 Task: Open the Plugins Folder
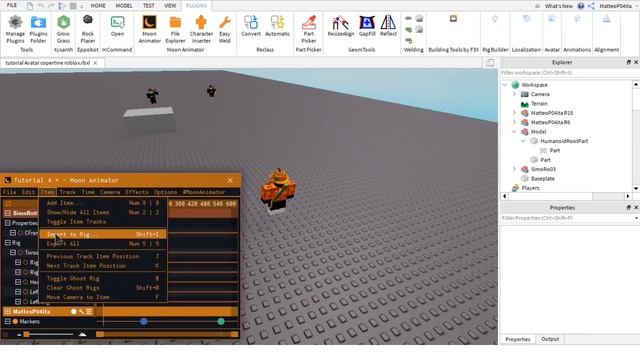pyautogui.click(x=38, y=29)
